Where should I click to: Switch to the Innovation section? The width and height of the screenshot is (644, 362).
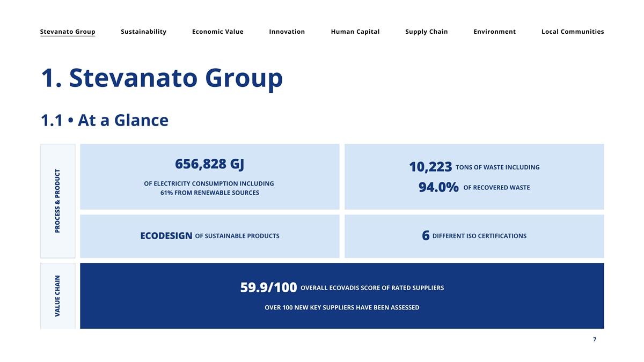pos(287,32)
